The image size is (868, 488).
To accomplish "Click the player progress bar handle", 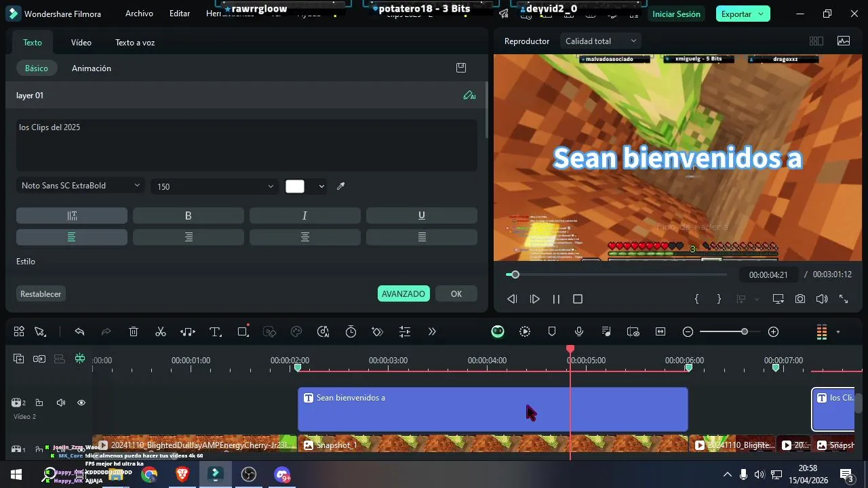I will pyautogui.click(x=515, y=274).
